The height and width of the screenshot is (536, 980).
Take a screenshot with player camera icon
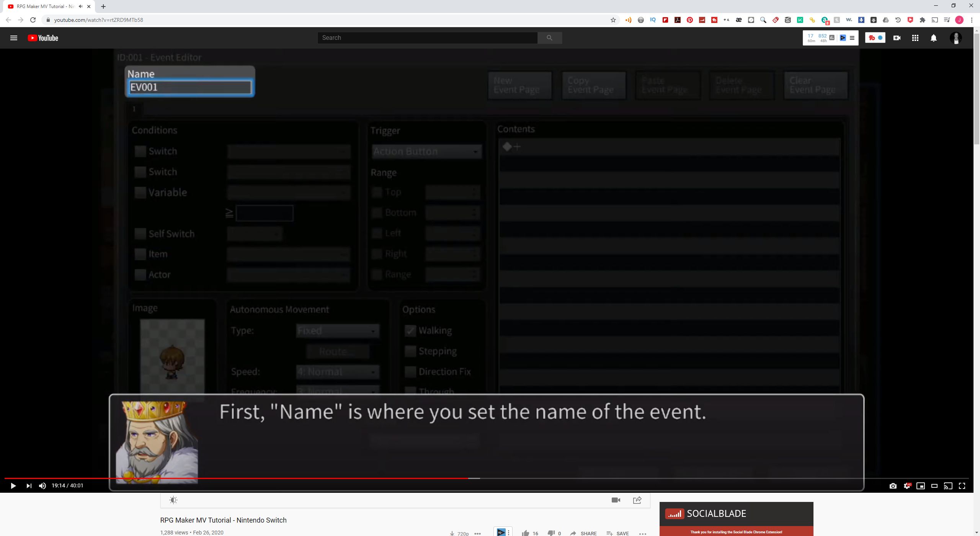click(893, 486)
